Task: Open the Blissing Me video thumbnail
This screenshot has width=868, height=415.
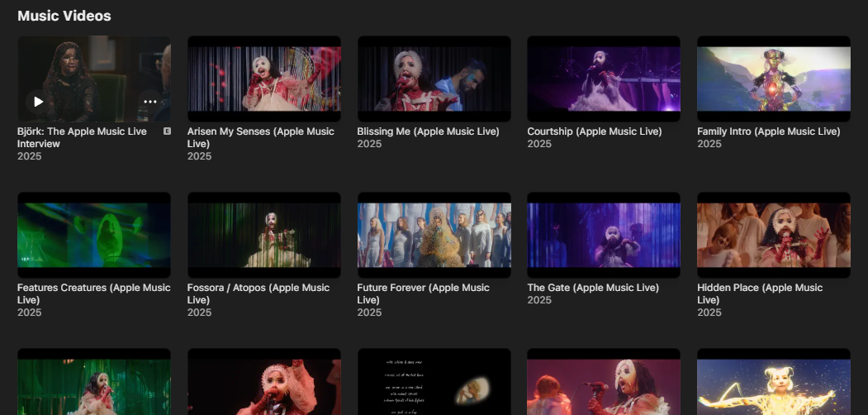Action: click(x=434, y=79)
